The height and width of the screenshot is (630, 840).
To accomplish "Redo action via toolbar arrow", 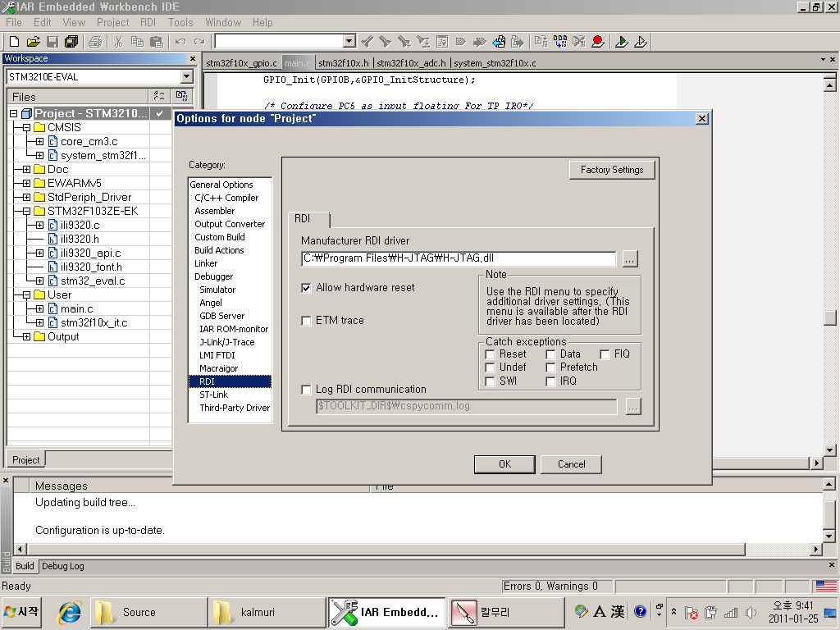I will pyautogui.click(x=199, y=41).
